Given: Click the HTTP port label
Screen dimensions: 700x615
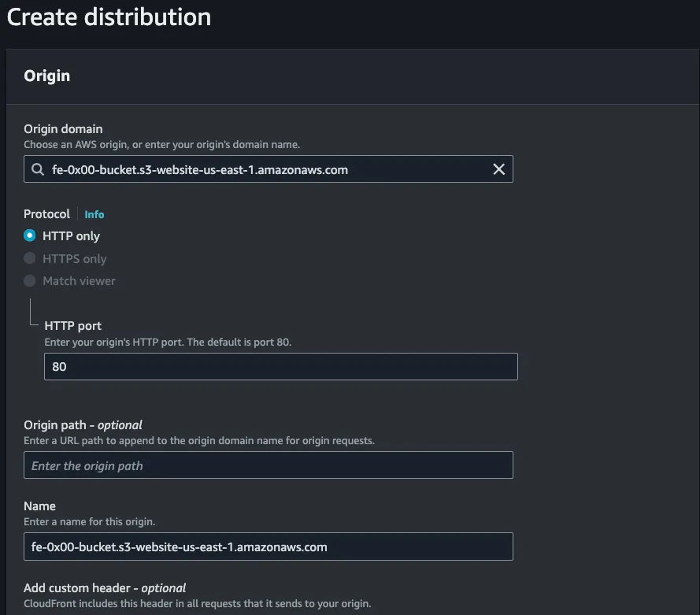Looking at the screenshot, I should click(x=73, y=326).
